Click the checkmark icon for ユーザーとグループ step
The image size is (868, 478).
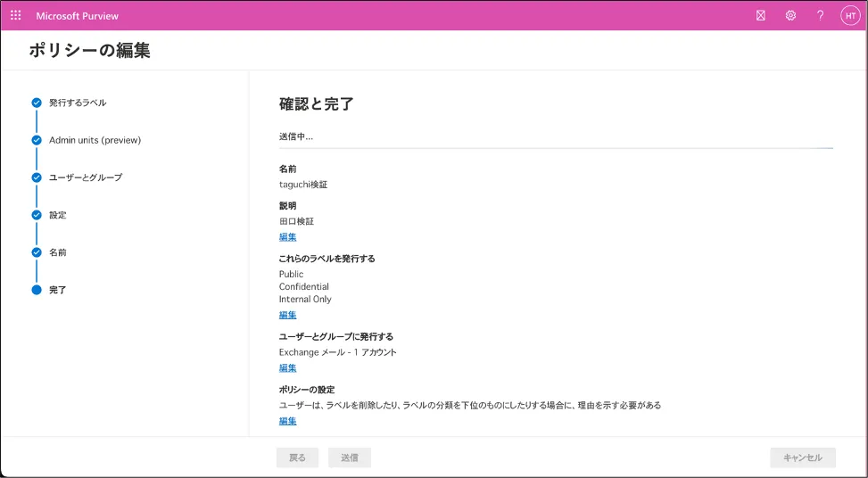click(37, 177)
